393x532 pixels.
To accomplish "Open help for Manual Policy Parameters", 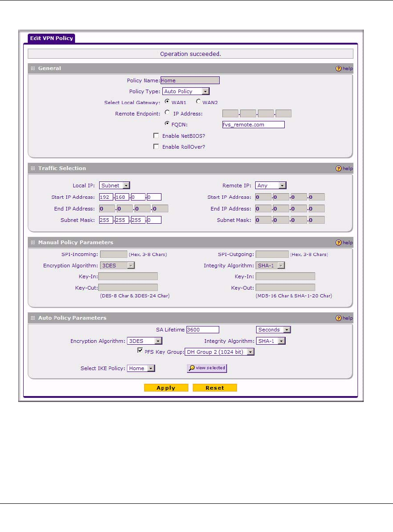I will pyautogui.click(x=344, y=243).
